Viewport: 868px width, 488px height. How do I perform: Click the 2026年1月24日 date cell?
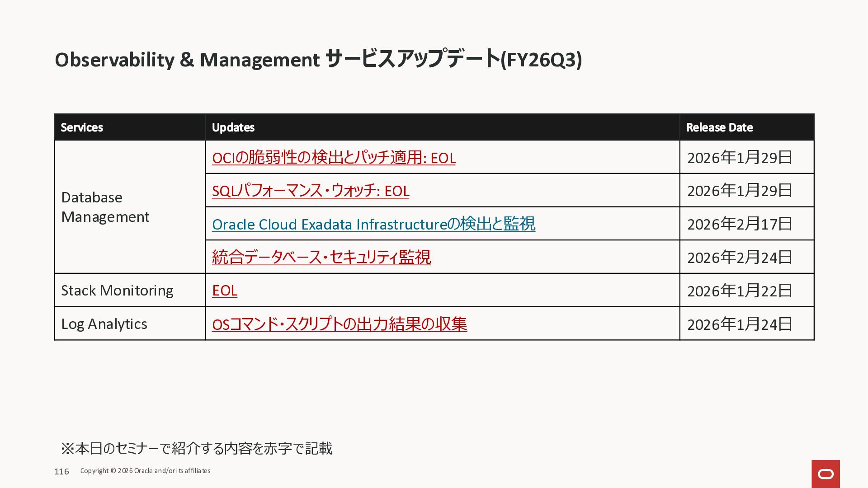[740, 324]
